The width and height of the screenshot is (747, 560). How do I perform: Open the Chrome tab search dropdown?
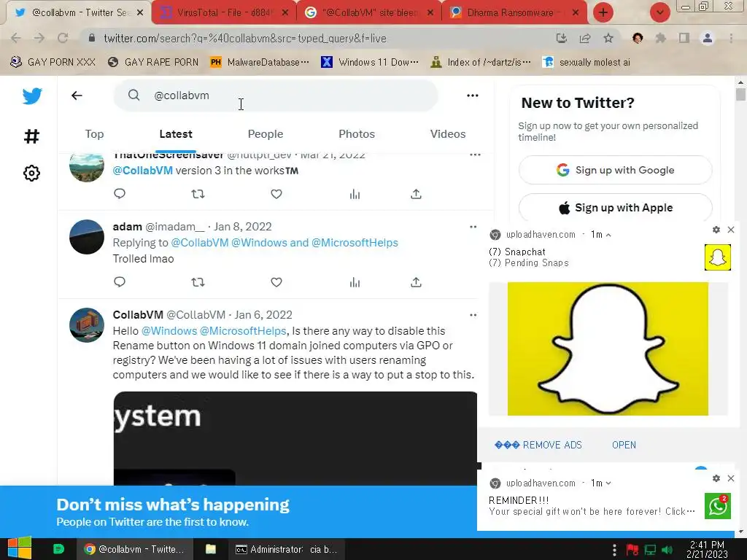click(659, 12)
